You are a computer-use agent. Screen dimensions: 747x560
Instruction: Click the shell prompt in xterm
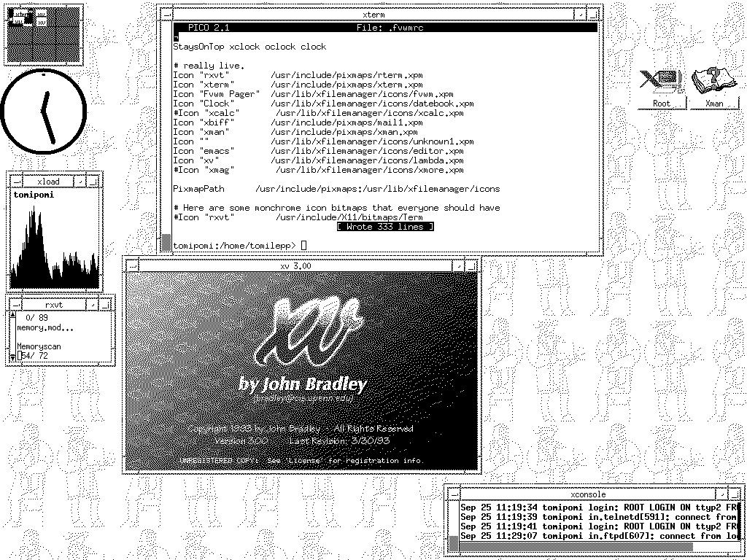[233, 245]
